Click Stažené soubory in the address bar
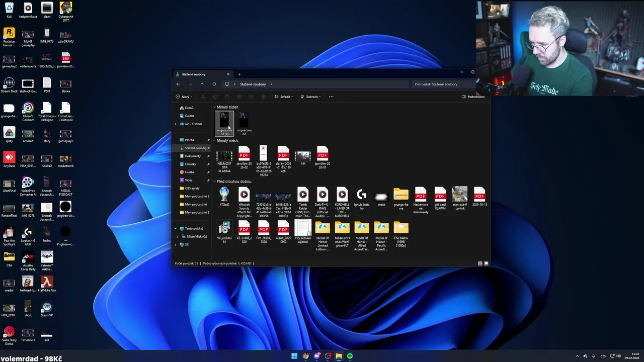Viewport: 644px width, 362px height. 253,84
